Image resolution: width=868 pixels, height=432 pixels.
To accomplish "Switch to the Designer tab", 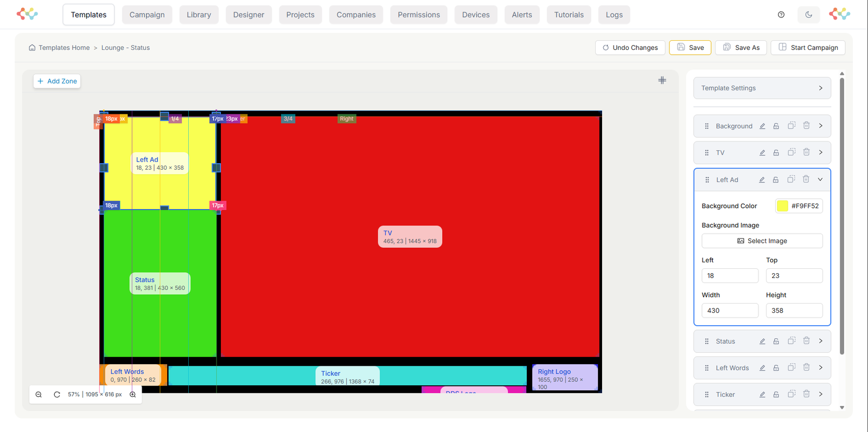I will coord(248,15).
